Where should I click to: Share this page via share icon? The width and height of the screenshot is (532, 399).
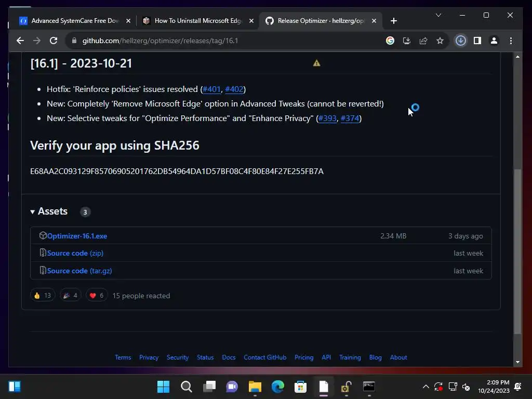click(423, 41)
